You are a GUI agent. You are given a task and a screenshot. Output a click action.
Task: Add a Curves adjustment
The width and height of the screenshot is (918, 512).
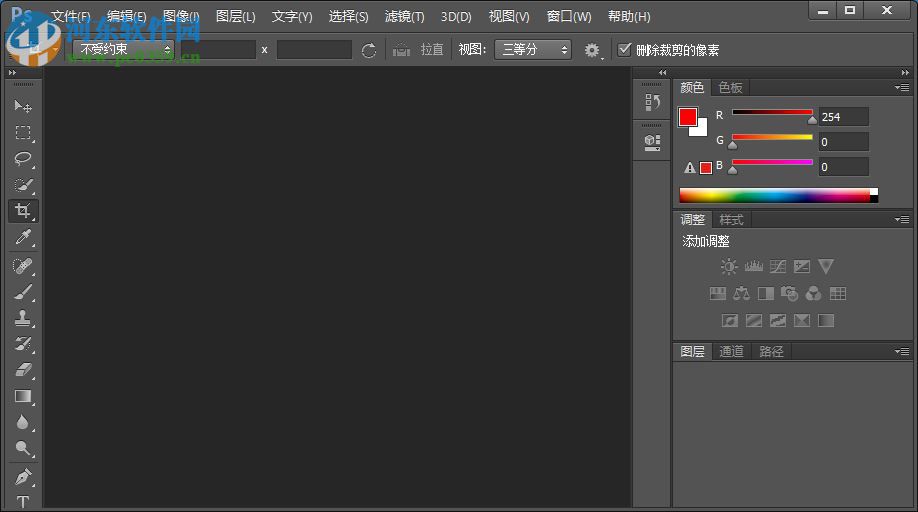pyautogui.click(x=777, y=267)
